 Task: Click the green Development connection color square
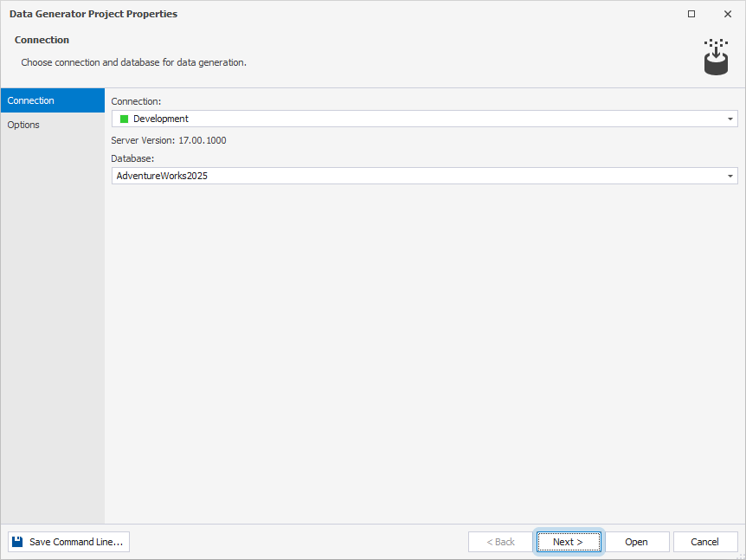[x=124, y=119]
